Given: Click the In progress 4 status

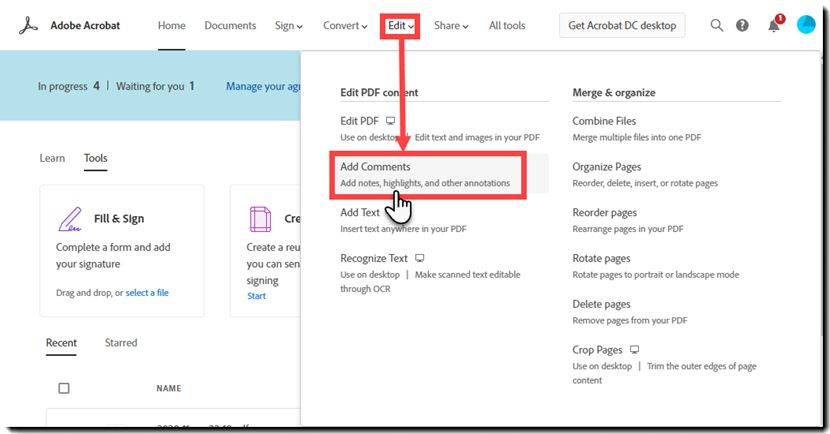Looking at the screenshot, I should (x=68, y=86).
